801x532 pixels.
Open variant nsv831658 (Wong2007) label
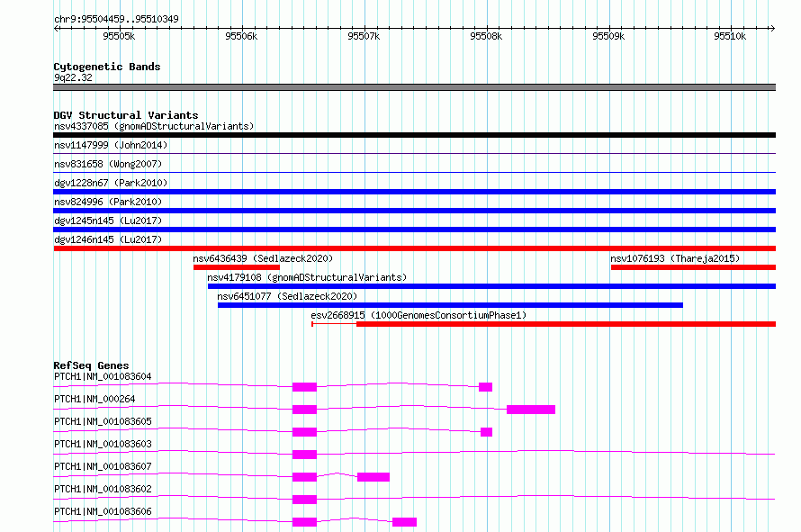click(x=108, y=164)
